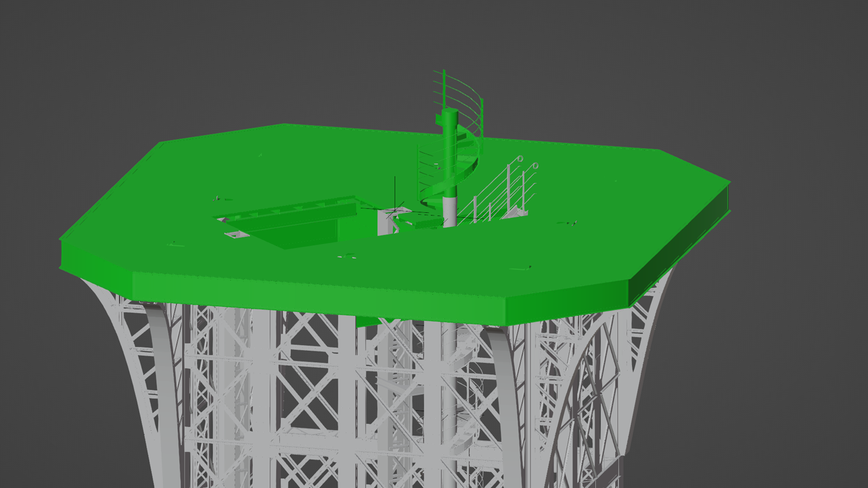Viewport: 868px width, 488px height.
Task: Click the 3D cursor crosshair on the platform
Action: 395,208
